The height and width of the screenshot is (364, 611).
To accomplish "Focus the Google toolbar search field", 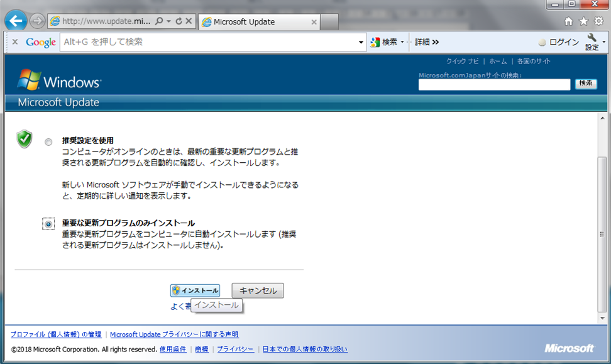I will pos(207,42).
